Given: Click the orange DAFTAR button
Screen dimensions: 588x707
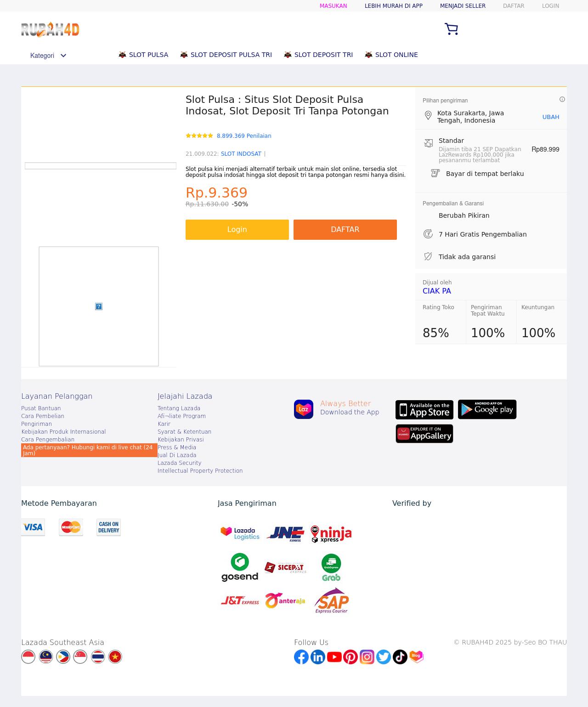Looking at the screenshot, I should coord(345,230).
